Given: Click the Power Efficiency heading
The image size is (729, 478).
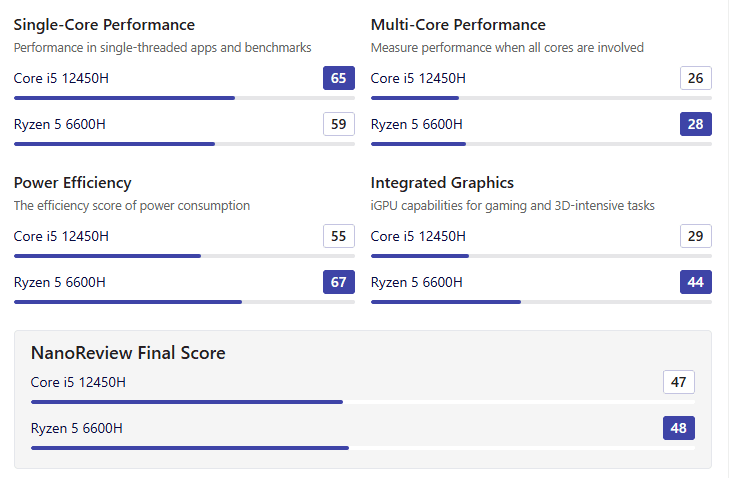Looking at the screenshot, I should [x=72, y=183].
